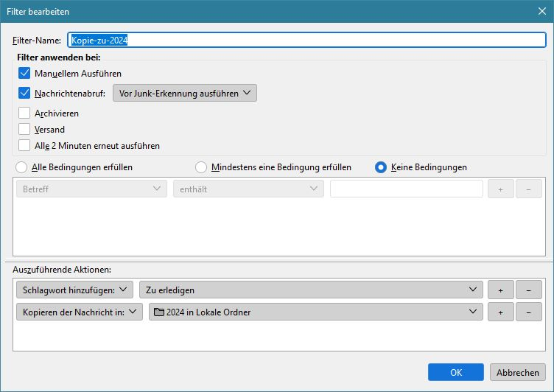
Task: Click minus button in the Betreff condition row
Action: (528, 189)
